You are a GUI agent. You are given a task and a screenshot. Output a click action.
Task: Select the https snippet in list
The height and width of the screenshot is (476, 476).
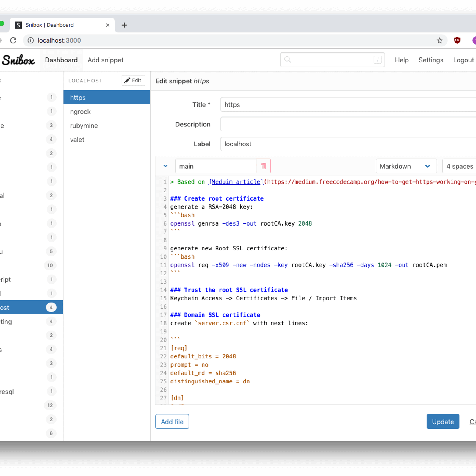pyautogui.click(x=107, y=98)
